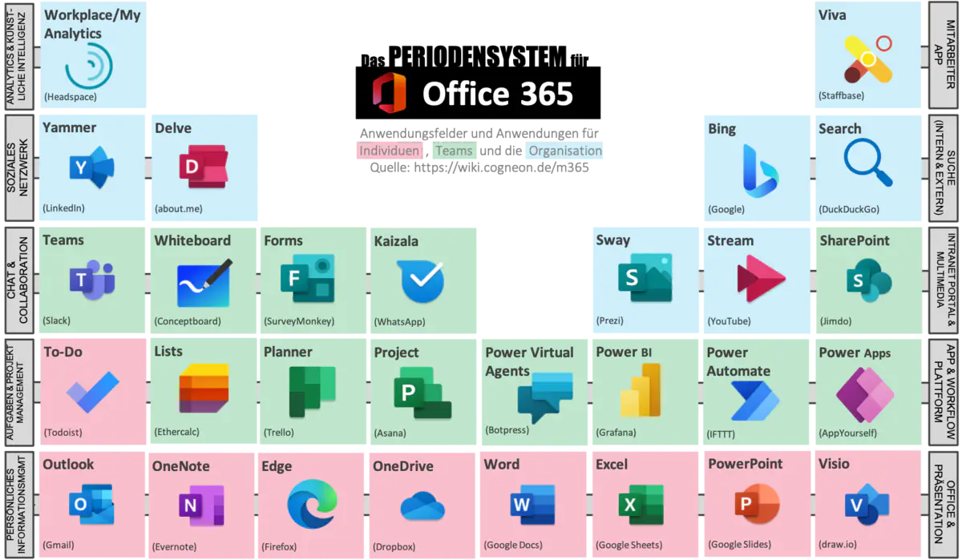Select the Mitarbeiter App side label
Image resolution: width=962 pixels, height=560 pixels.
click(x=944, y=55)
